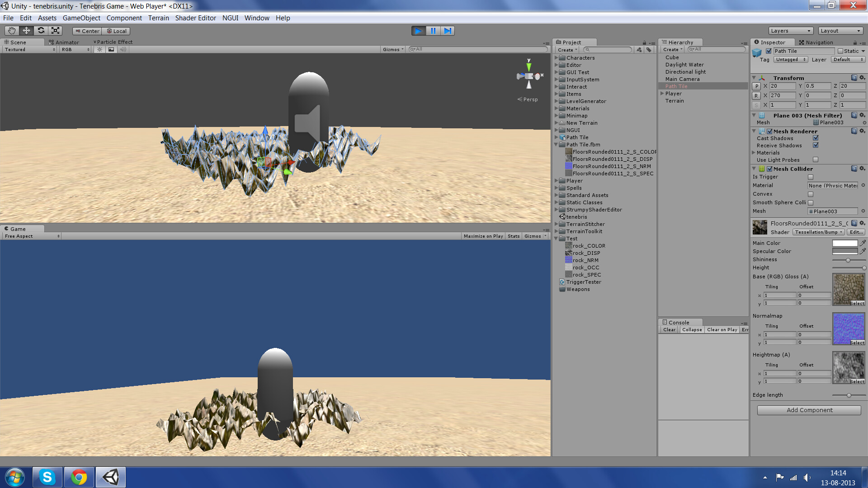Open the Tessellation/Bump shader dropdown
868x488 pixels.
click(818, 232)
